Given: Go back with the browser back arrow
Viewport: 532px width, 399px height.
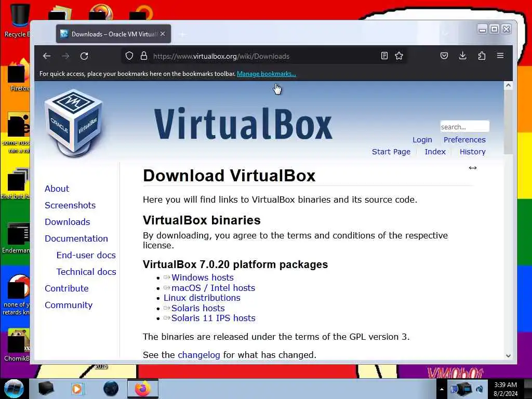Looking at the screenshot, I should pos(47,56).
